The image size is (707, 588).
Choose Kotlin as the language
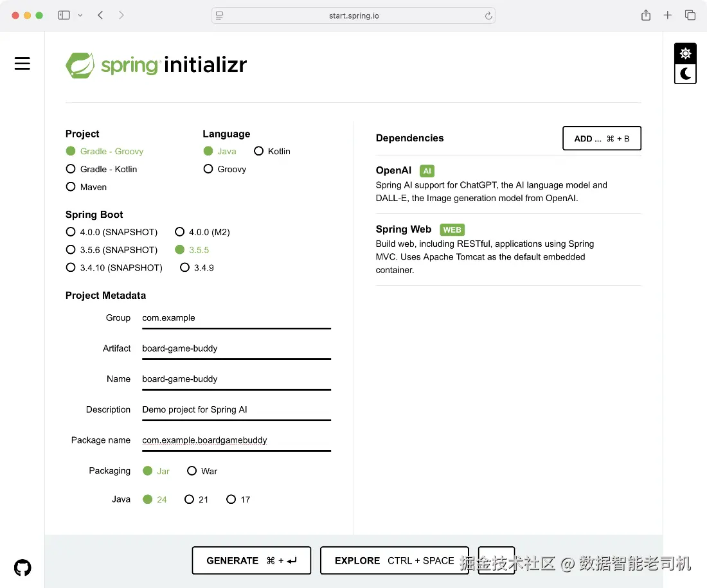pos(273,151)
